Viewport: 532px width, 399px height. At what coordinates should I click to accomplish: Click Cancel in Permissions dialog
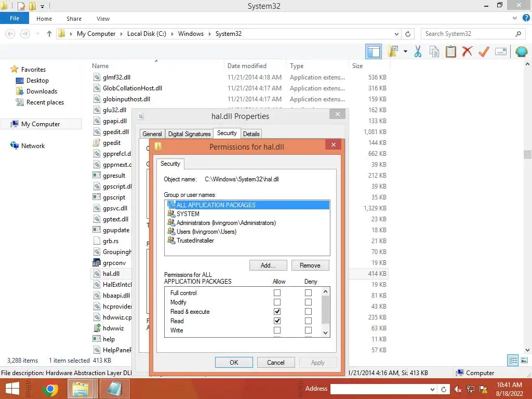276,362
